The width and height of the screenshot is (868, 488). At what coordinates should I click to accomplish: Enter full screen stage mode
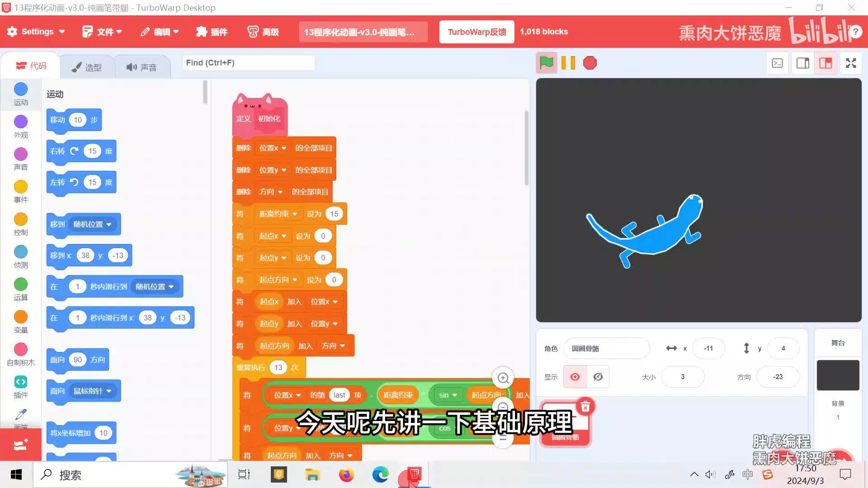[851, 63]
